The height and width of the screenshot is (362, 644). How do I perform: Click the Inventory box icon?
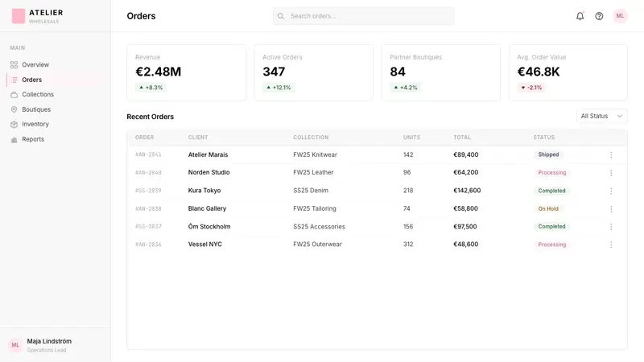click(x=14, y=125)
